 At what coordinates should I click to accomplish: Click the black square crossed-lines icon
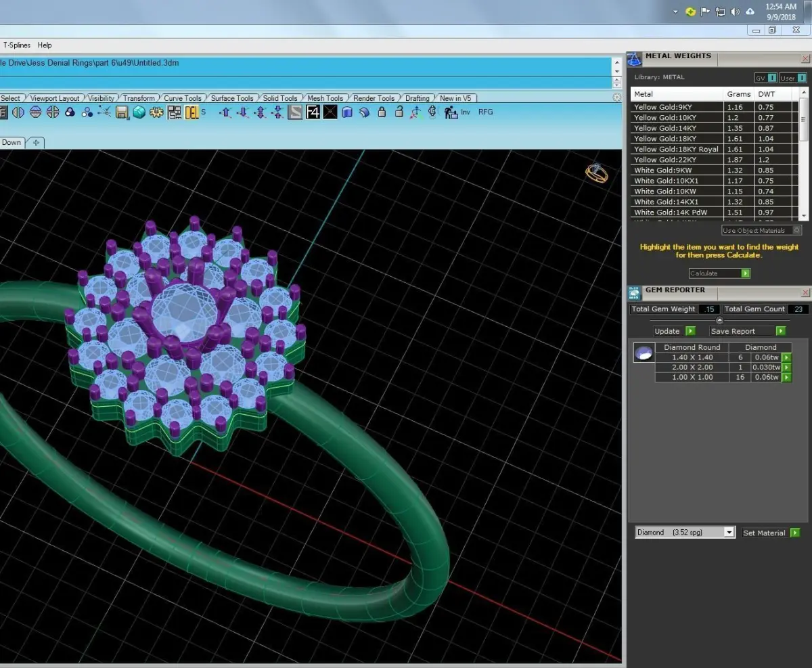(330, 112)
